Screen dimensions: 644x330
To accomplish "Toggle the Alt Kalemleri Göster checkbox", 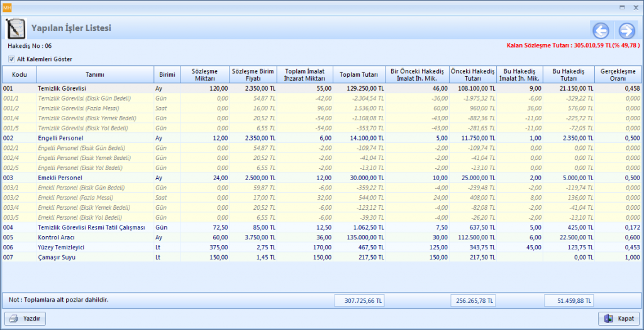I will click(11, 59).
